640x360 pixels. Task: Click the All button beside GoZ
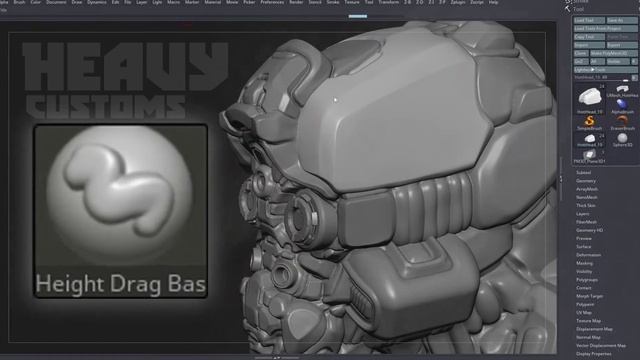pyautogui.click(x=597, y=61)
